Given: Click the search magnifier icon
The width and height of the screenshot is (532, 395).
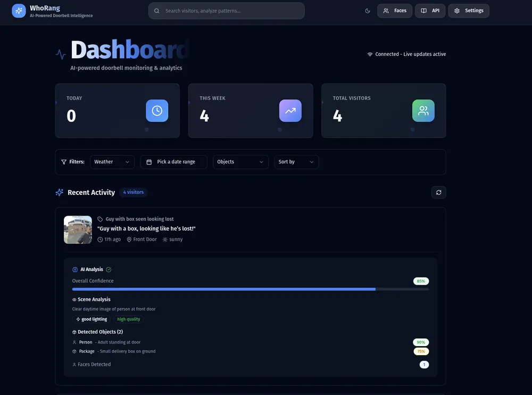Looking at the screenshot, I should click(x=157, y=11).
